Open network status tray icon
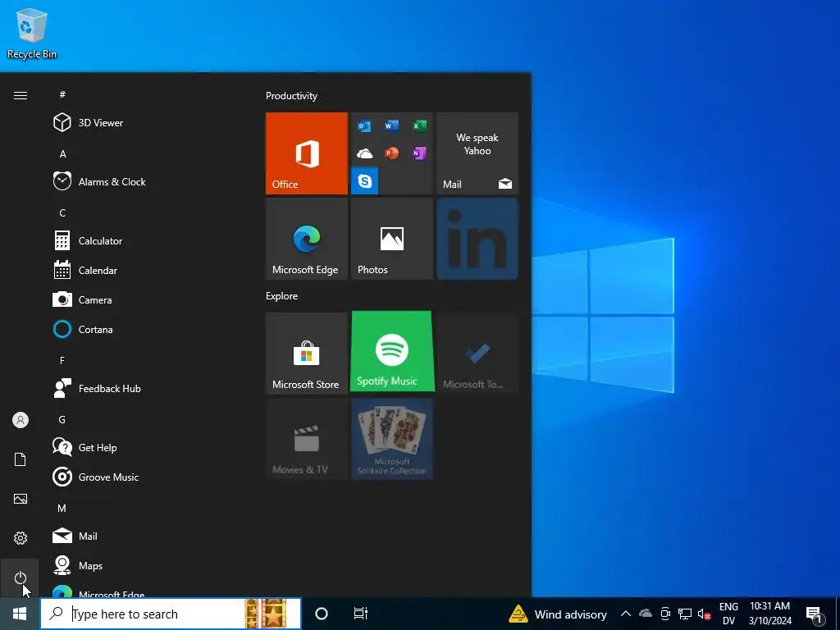The image size is (840, 630). tap(685, 614)
